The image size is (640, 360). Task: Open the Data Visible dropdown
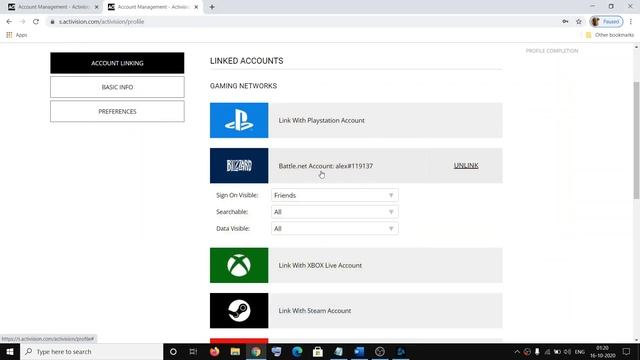[335, 229]
